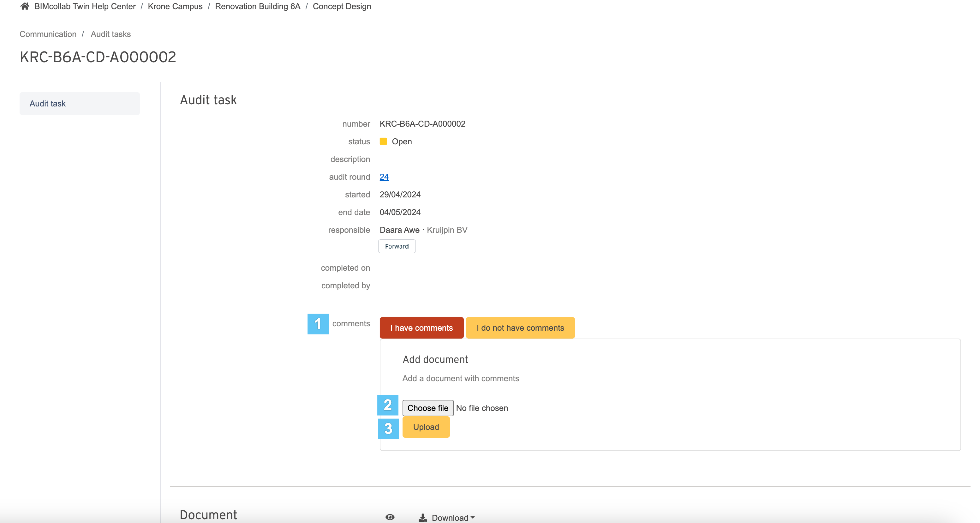Click the download arrow icon
The image size is (980, 523).
[423, 518]
